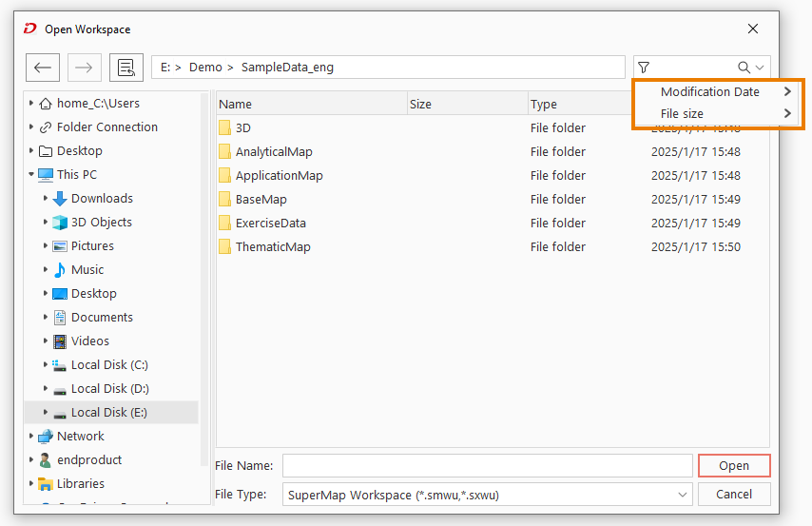Click the recent locations list icon

tap(126, 68)
